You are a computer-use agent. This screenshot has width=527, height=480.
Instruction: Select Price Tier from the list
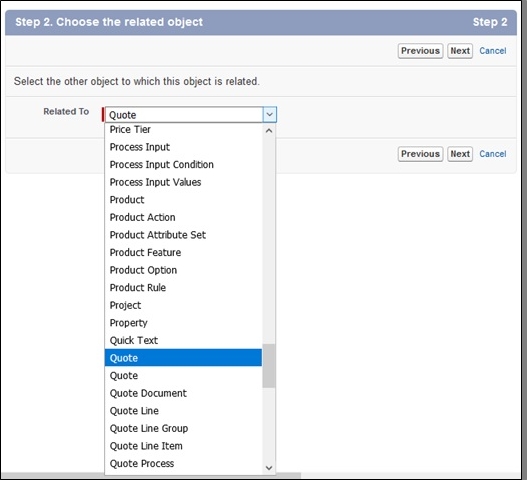[x=183, y=129]
